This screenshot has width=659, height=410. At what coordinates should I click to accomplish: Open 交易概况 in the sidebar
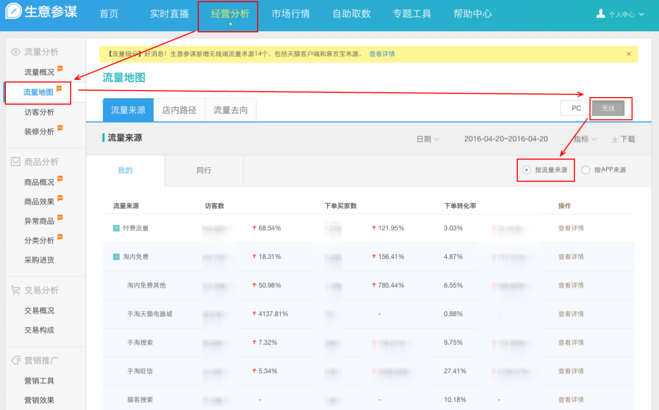pos(39,310)
